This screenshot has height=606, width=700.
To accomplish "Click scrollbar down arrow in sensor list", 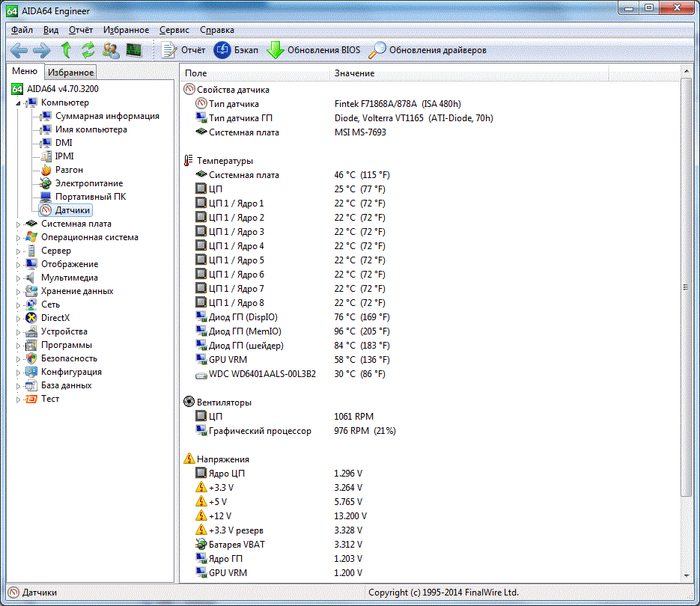I will click(687, 576).
